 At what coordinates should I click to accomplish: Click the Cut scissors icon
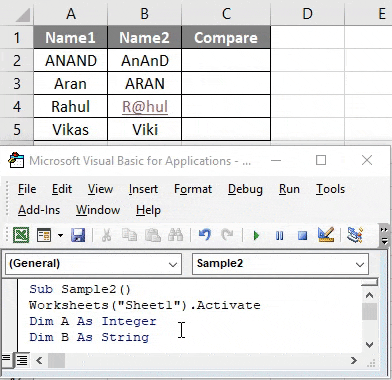[106, 235]
